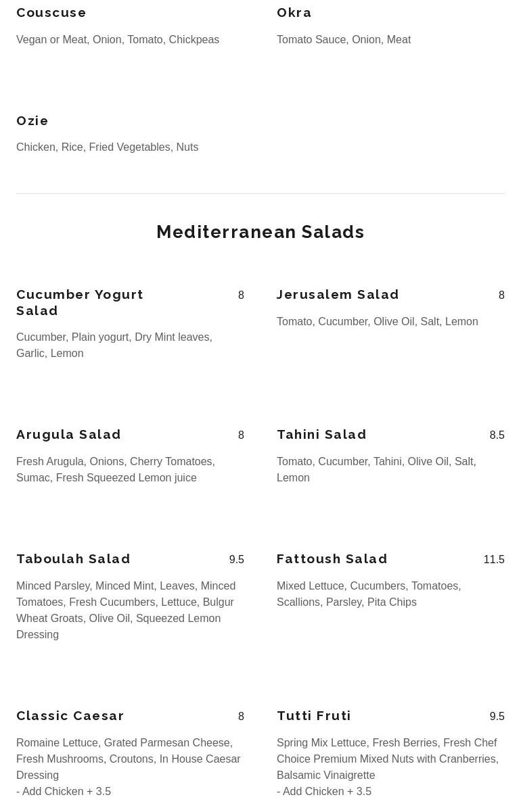Click the Couscous menu item title
The width and height of the screenshot is (521, 812).
[51, 13]
